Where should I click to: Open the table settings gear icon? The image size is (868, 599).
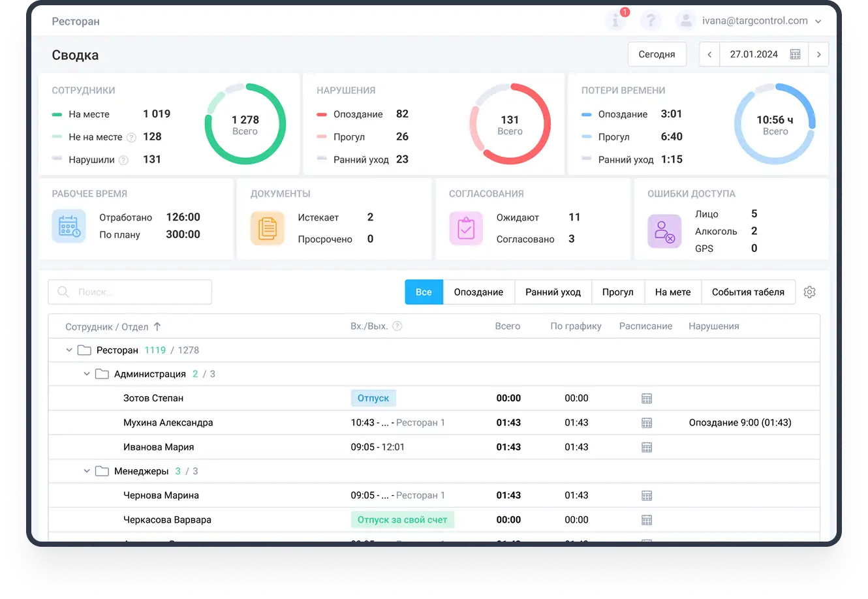(809, 292)
